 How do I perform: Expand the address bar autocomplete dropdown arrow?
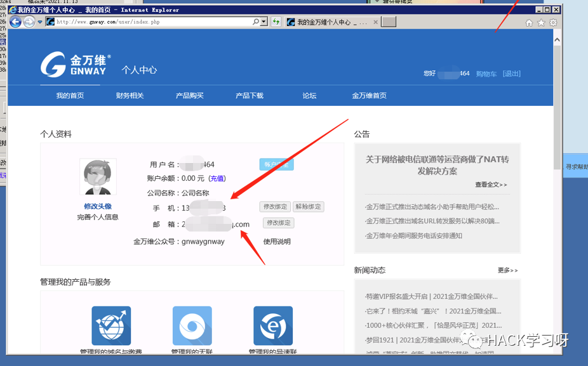click(264, 22)
